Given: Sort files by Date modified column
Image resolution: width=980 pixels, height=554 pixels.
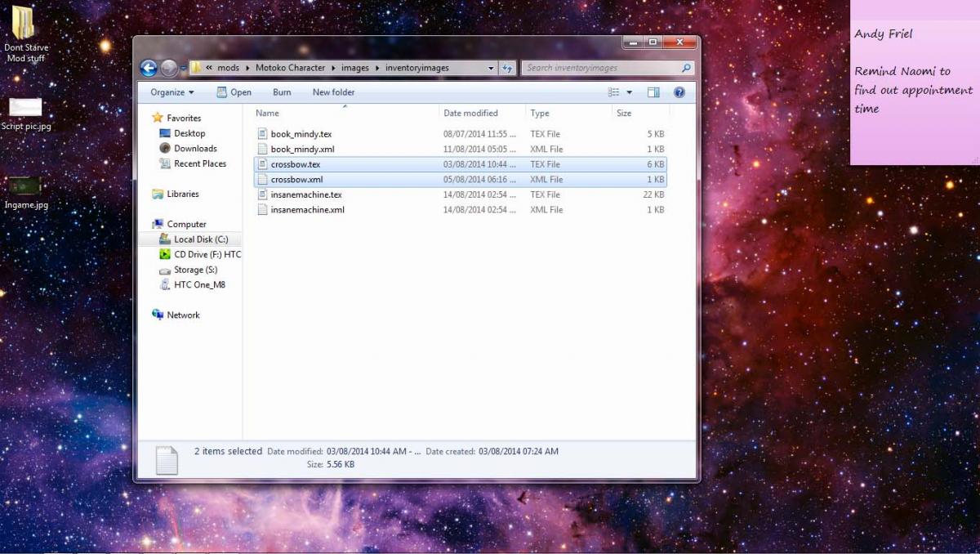Looking at the screenshot, I should 470,114.
